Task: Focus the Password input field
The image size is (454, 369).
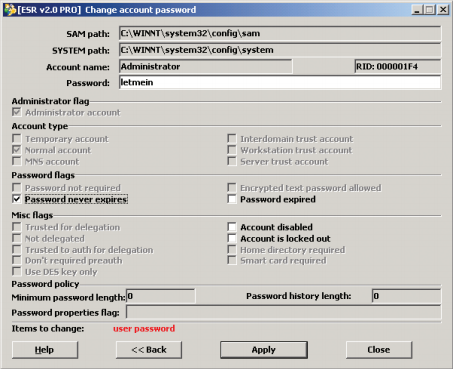Action: tap(280, 82)
